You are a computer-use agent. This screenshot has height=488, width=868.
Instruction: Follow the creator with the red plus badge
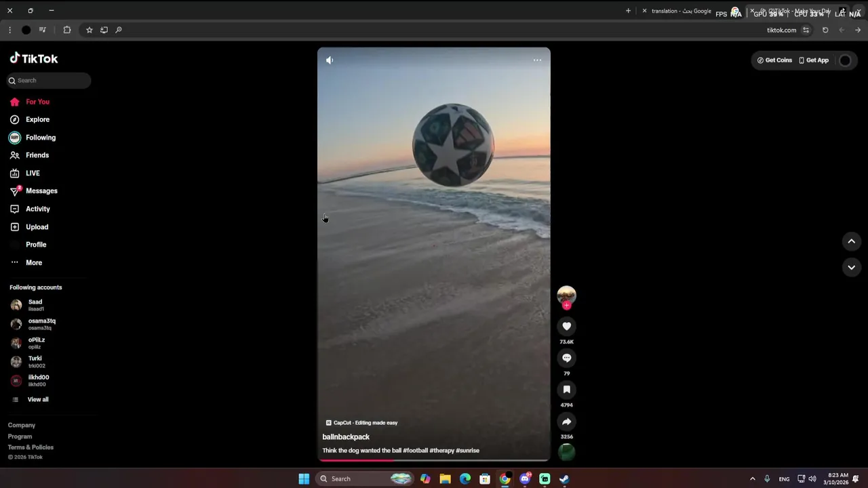567,305
